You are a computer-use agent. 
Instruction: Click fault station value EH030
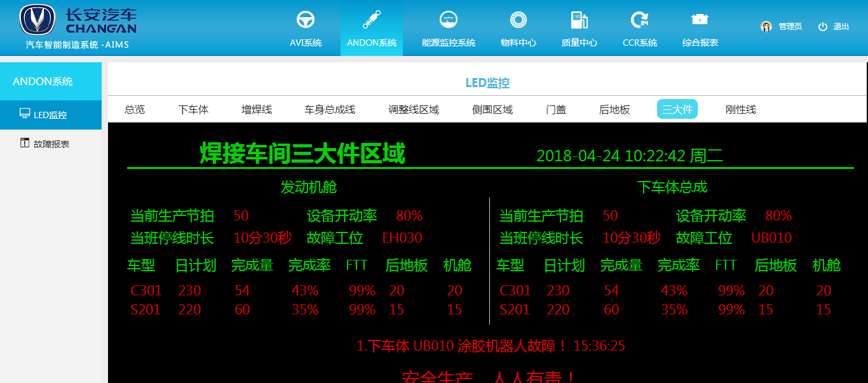[402, 238]
